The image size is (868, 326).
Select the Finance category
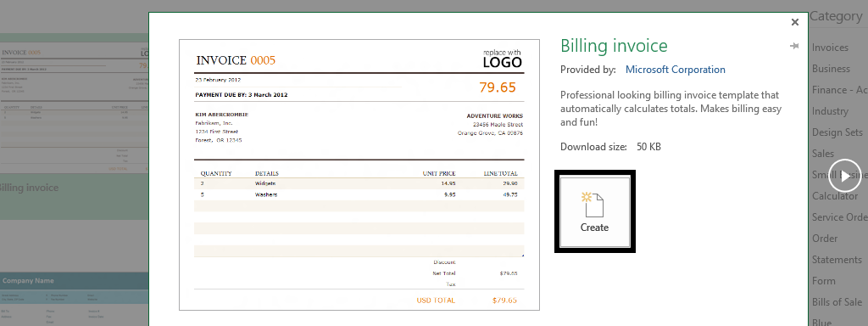pyautogui.click(x=840, y=90)
